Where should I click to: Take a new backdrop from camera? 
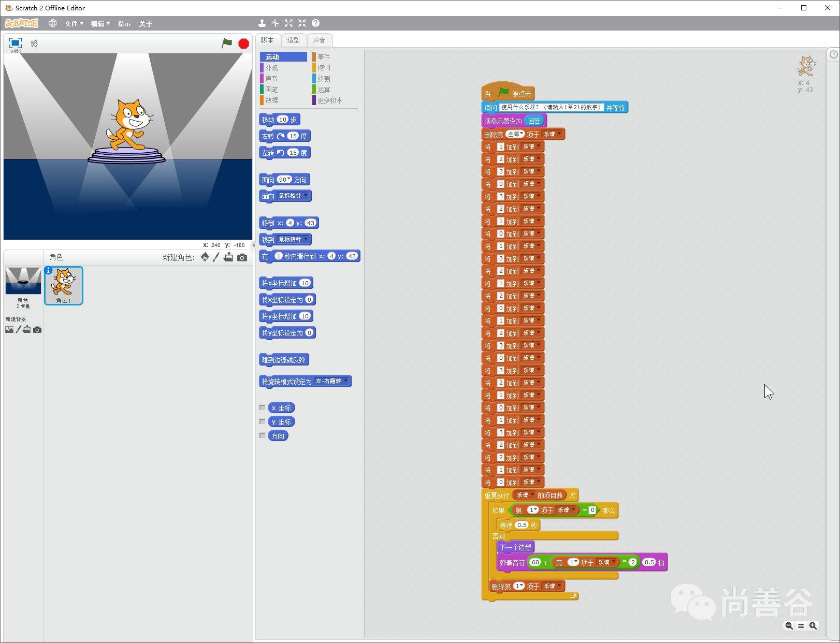37,330
